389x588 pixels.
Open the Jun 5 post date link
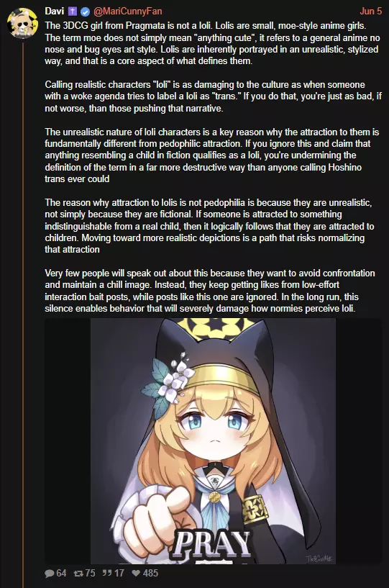[370, 12]
